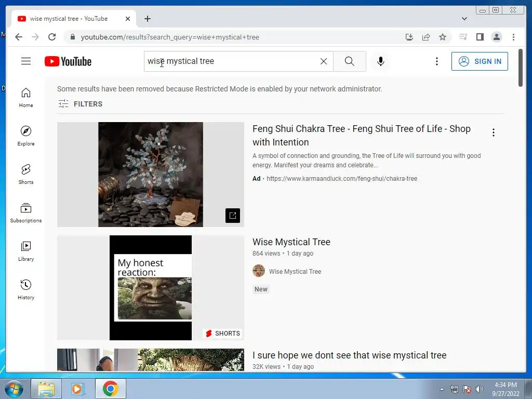The image size is (532, 399).
Task: Show hidden system tray icons arrow
Action: 442,389
